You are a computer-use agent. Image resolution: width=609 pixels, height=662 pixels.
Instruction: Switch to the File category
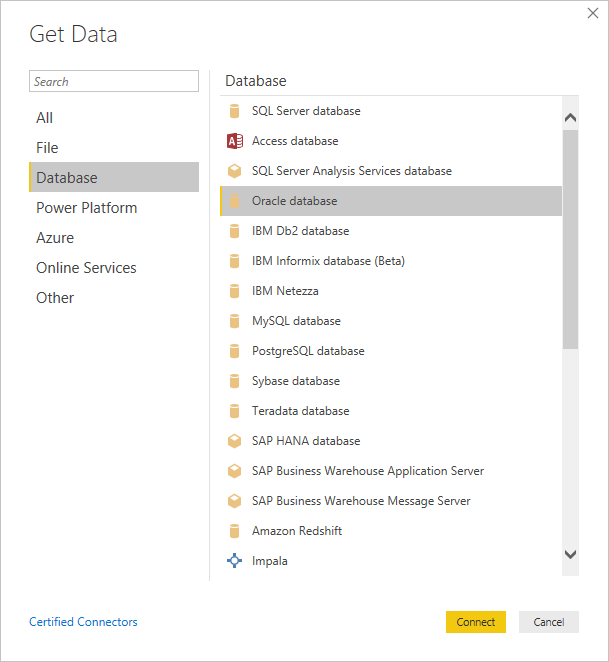pyautogui.click(x=47, y=148)
